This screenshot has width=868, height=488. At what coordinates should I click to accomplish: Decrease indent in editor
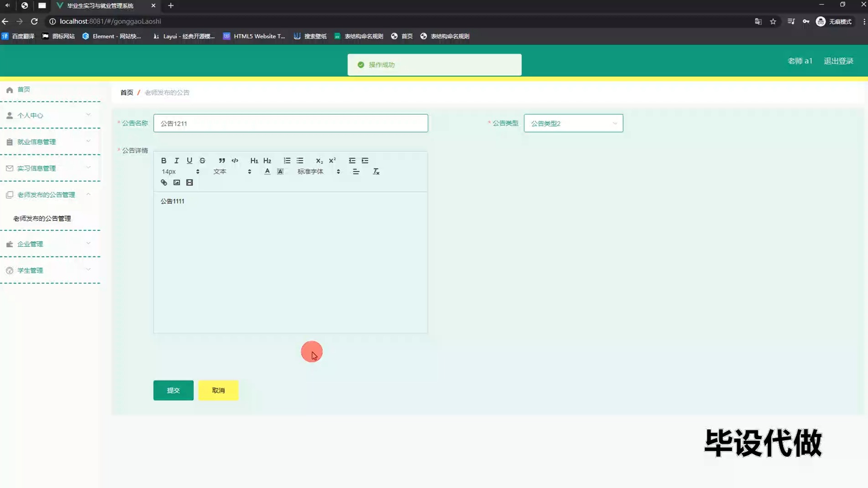click(x=352, y=160)
